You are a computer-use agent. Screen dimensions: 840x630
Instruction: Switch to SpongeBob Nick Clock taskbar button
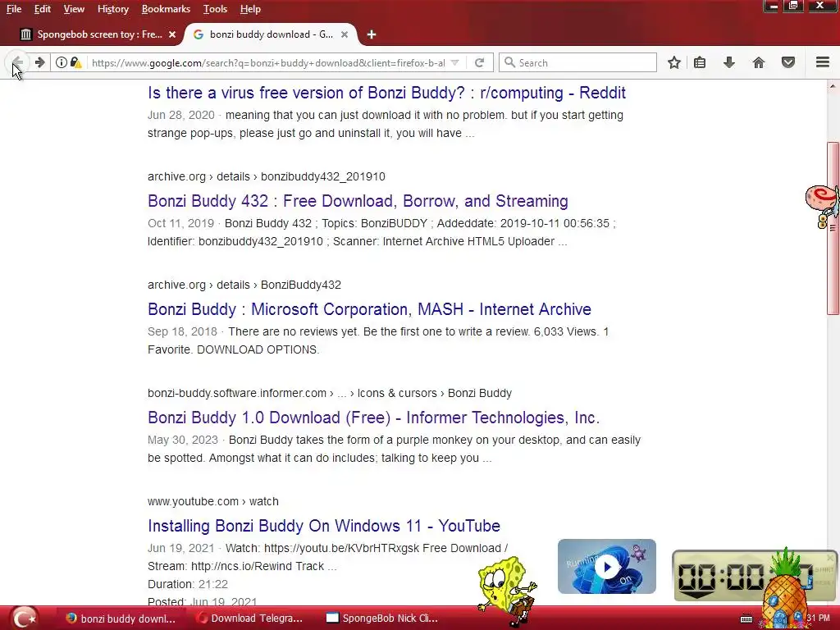pos(382,619)
